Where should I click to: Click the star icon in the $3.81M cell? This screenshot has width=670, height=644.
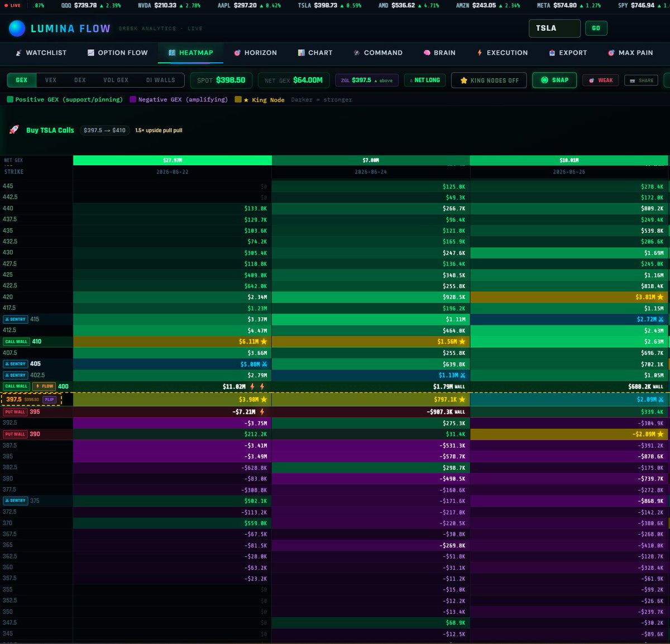click(661, 297)
